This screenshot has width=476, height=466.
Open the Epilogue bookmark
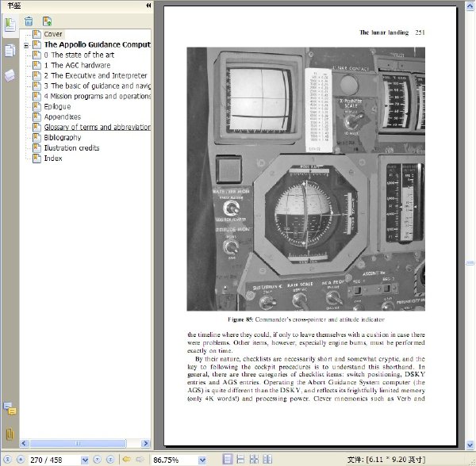pyautogui.click(x=57, y=106)
